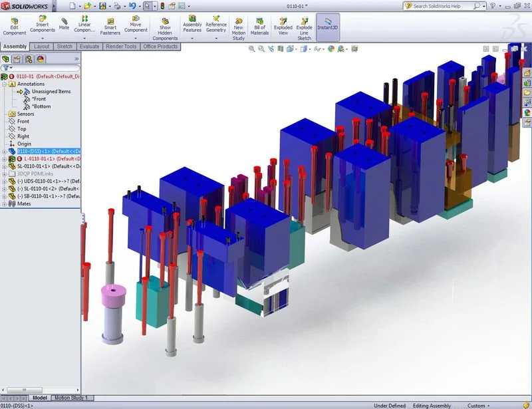Click the Edit Component tool
The width and height of the screenshot is (532, 409).
14,26
